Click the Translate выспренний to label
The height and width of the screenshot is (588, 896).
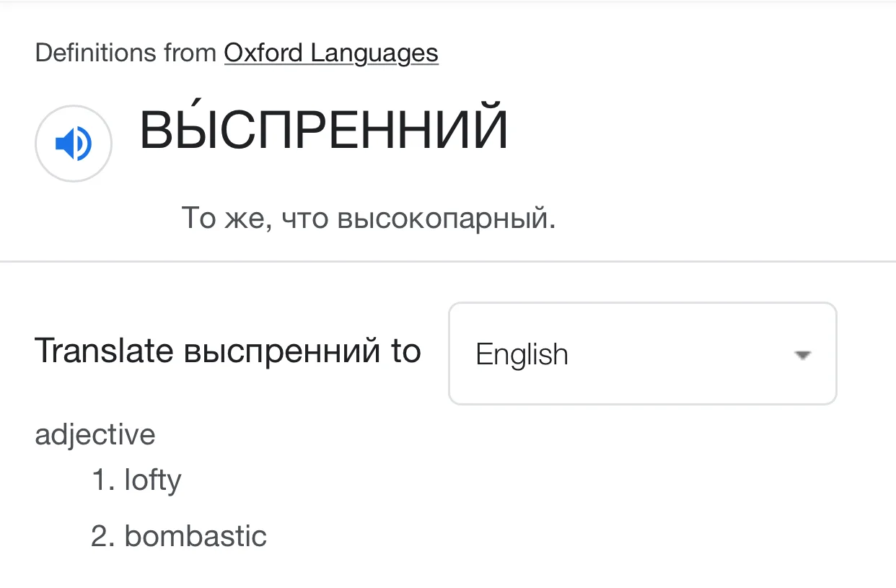(228, 351)
